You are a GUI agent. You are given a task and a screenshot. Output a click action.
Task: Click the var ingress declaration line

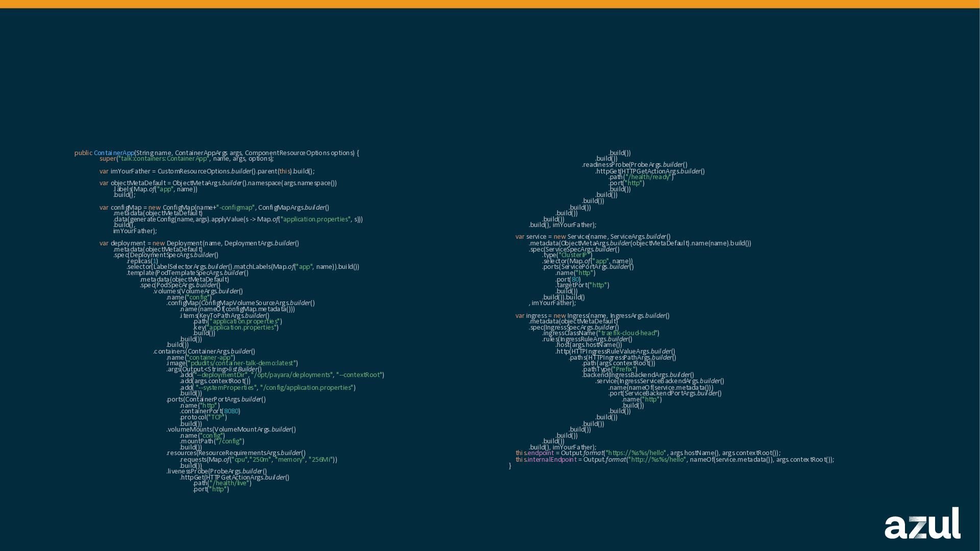[x=592, y=316]
